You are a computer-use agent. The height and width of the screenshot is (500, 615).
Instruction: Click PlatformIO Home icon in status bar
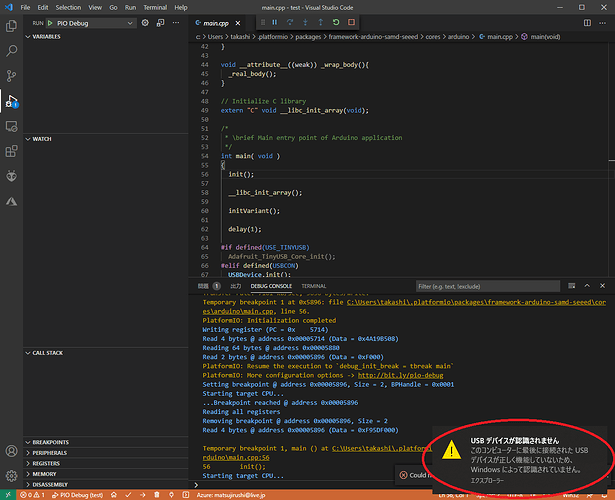(x=114, y=495)
